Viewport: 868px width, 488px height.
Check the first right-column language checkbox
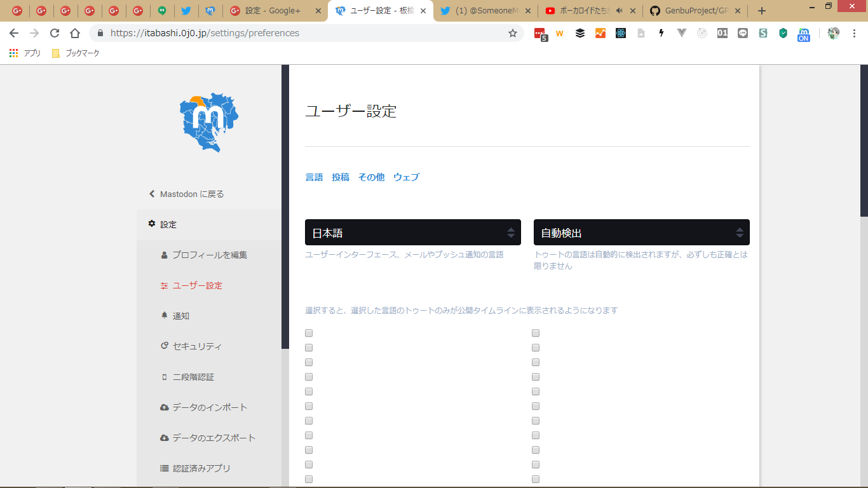(x=536, y=333)
